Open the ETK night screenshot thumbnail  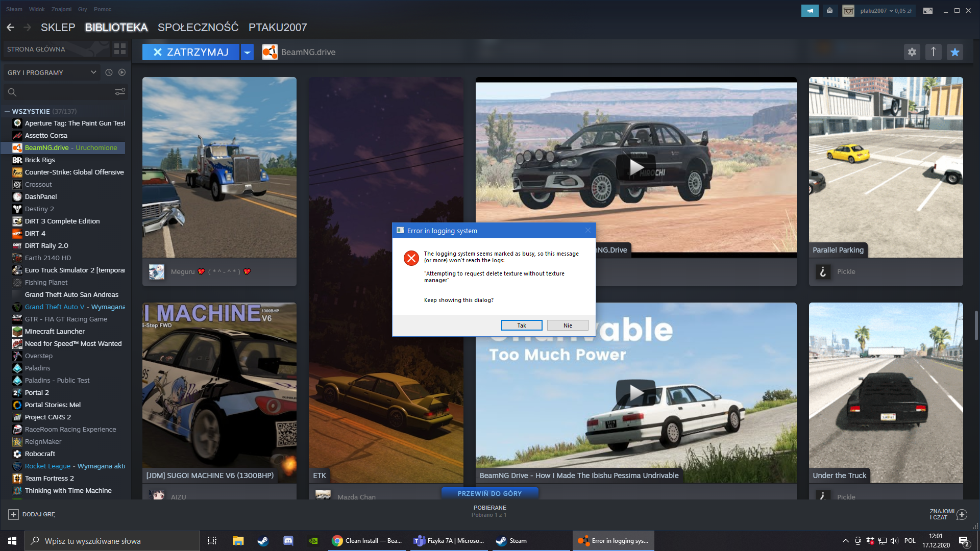pyautogui.click(x=386, y=280)
